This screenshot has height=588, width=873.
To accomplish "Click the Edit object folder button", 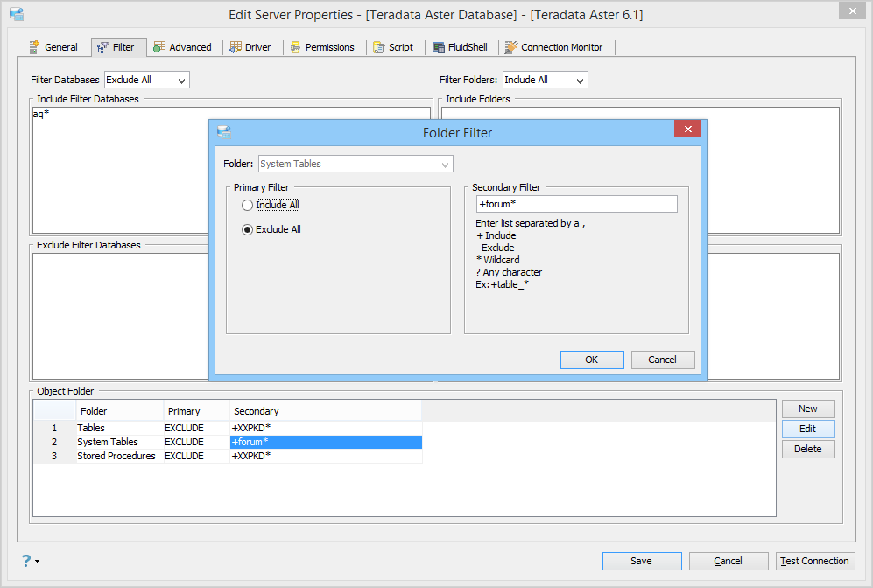I will pyautogui.click(x=808, y=429).
